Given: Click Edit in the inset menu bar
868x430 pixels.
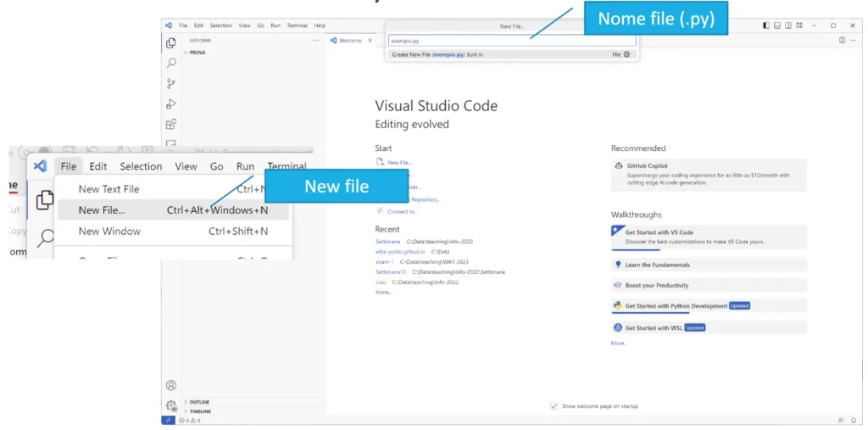Looking at the screenshot, I should (x=98, y=166).
